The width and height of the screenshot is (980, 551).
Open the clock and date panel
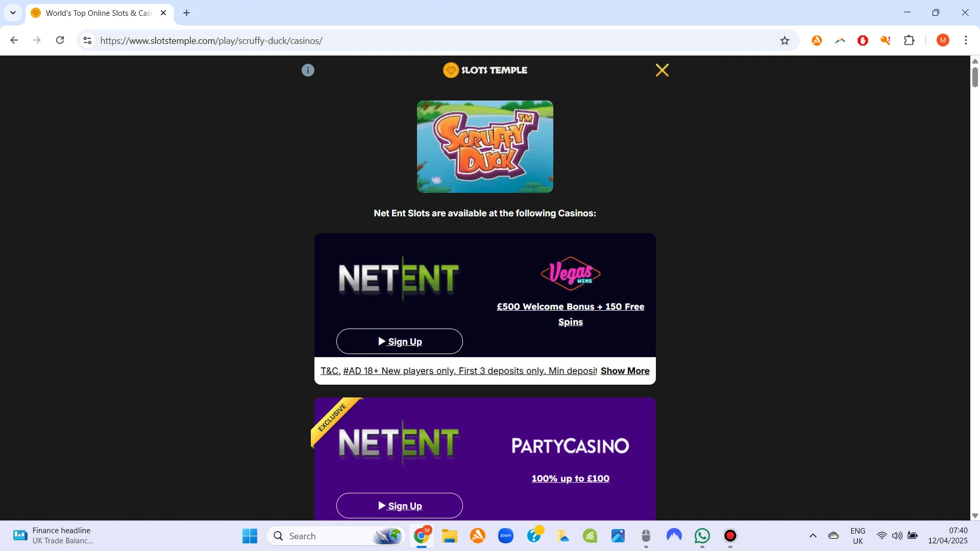point(948,536)
